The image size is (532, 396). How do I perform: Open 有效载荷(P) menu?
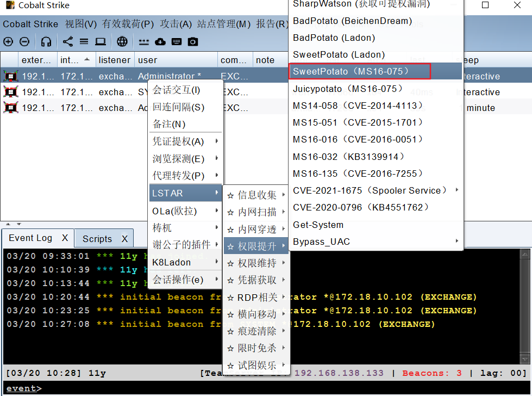tap(128, 24)
